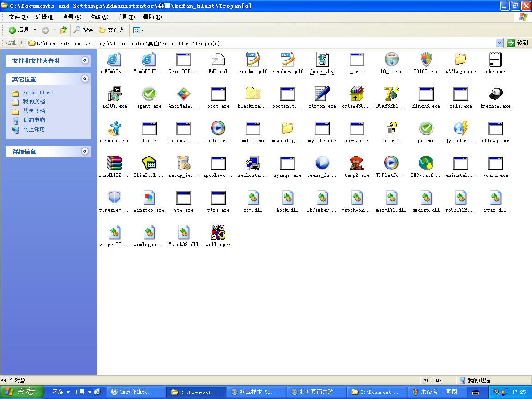The width and height of the screenshot is (532, 399).
Task: Open the 帮助 menu
Action: point(152,17)
